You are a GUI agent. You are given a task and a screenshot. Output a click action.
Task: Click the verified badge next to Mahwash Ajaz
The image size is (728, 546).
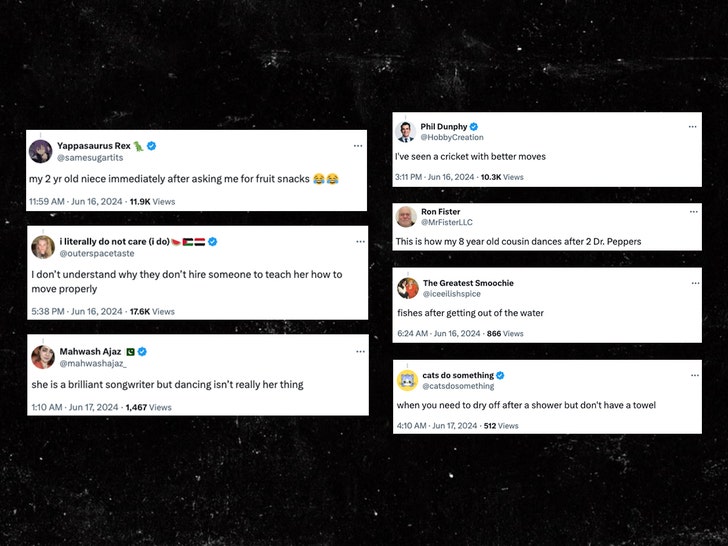pyautogui.click(x=142, y=352)
